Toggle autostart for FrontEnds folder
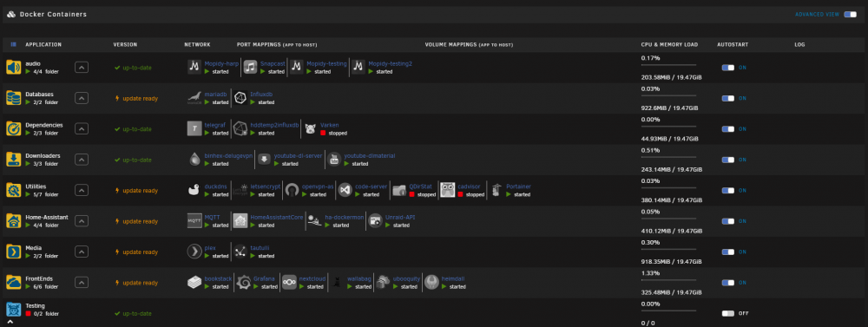This screenshot has height=327, width=868. pyautogui.click(x=728, y=282)
